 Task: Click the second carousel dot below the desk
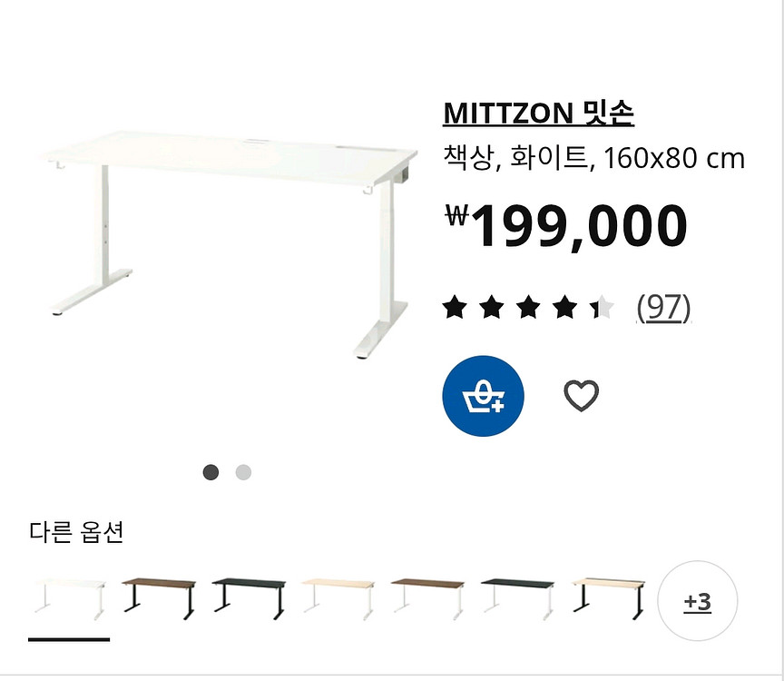click(x=242, y=471)
